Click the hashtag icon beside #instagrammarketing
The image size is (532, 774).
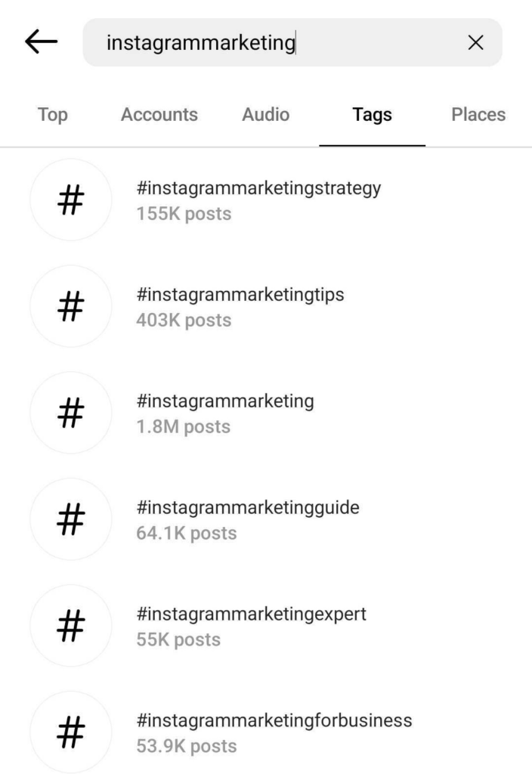pyautogui.click(x=70, y=412)
